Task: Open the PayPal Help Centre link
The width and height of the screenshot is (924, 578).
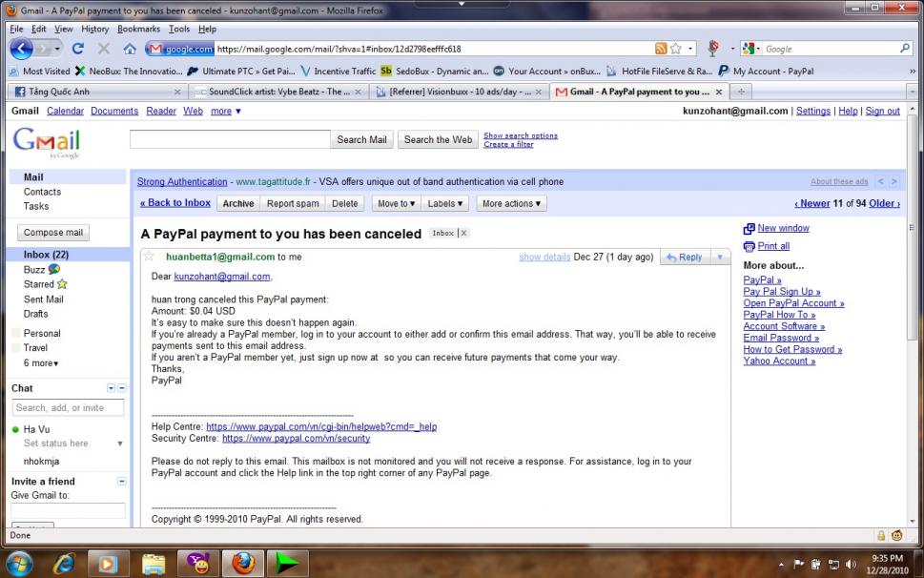Action: [321, 426]
